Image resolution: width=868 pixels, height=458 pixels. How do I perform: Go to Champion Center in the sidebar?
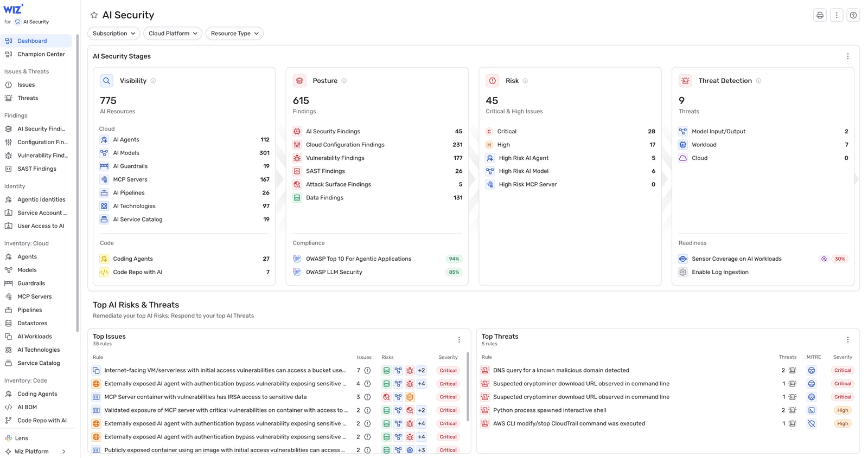pyautogui.click(x=36, y=54)
